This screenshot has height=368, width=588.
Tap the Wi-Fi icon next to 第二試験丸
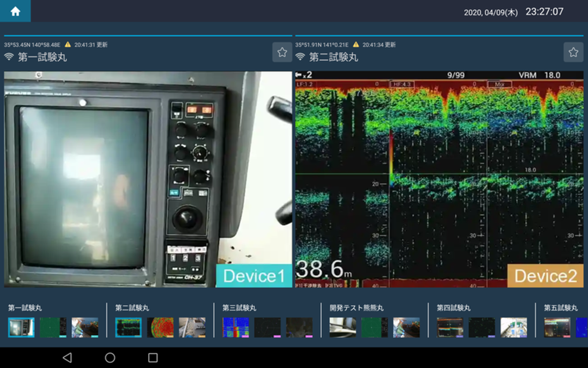pos(300,57)
